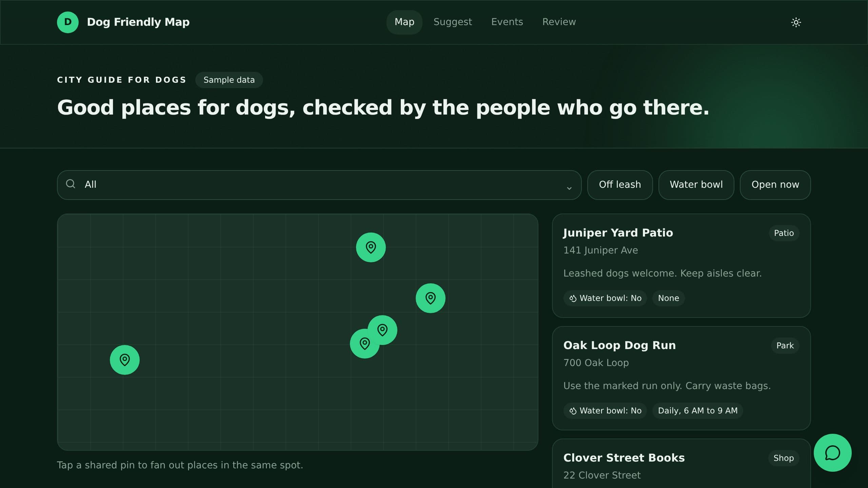
Task: Click the Daily, 6 AM to 9 AM hours chip
Action: coord(697,411)
